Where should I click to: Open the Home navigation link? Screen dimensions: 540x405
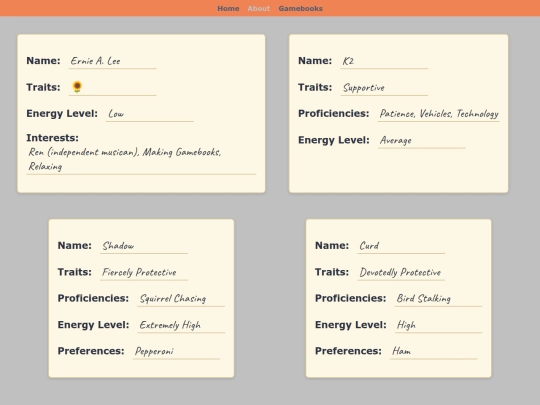[228, 8]
